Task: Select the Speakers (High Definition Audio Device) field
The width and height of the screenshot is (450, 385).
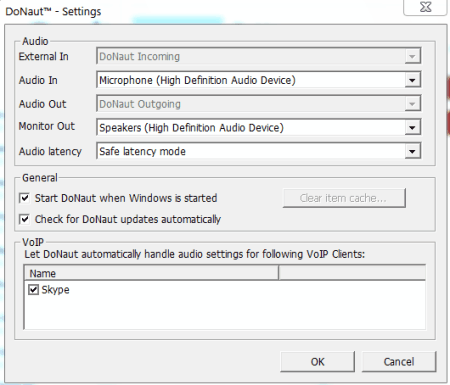Action: point(259,128)
